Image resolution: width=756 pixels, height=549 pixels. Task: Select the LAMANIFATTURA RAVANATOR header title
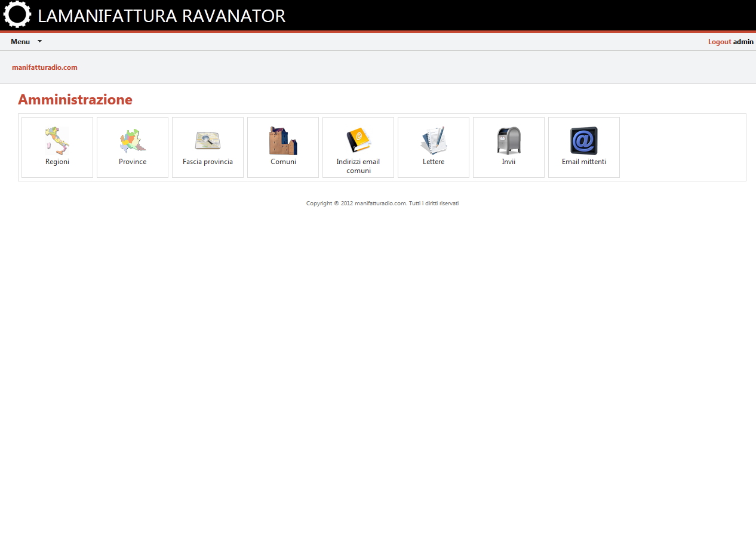pyautogui.click(x=161, y=16)
